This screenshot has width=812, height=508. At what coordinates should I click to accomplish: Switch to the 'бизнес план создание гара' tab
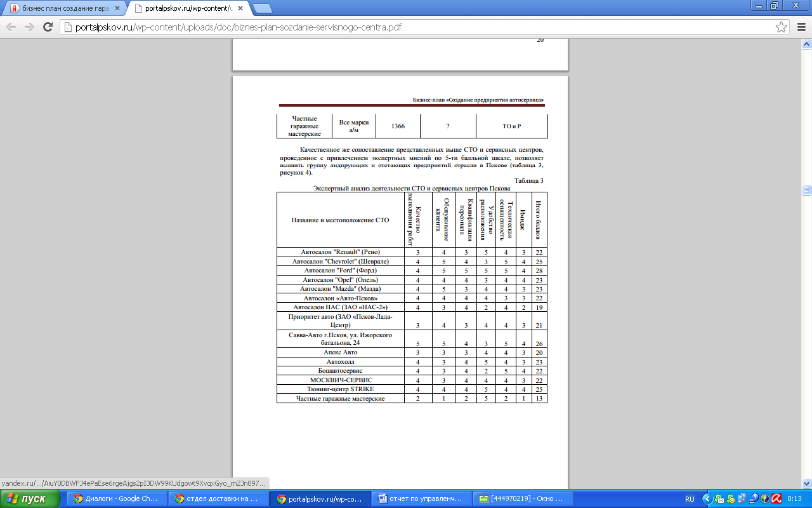point(63,9)
